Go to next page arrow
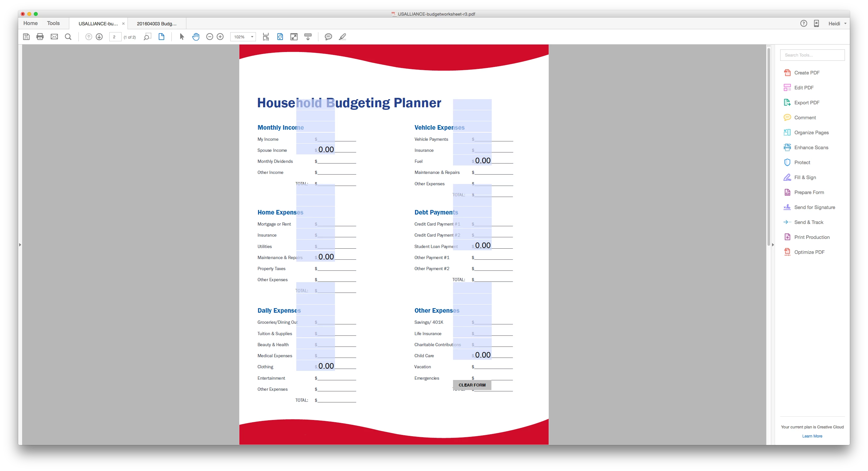 coord(99,37)
